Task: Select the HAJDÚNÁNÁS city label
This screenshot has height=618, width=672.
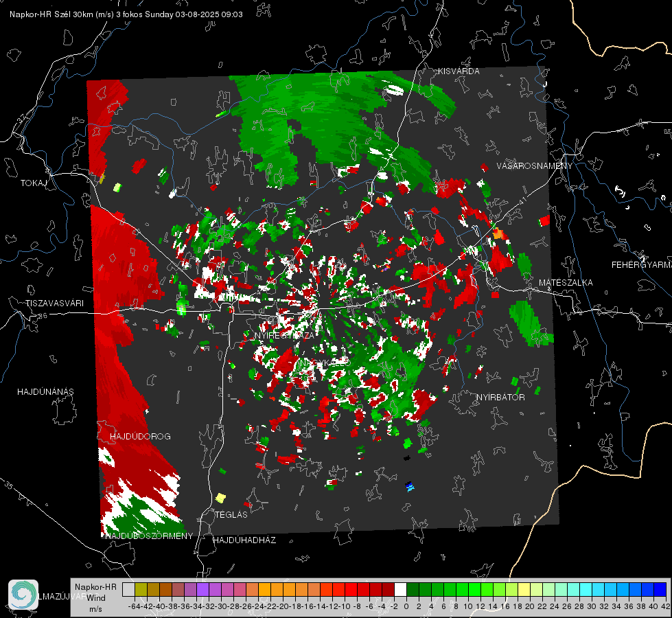Action: (x=45, y=391)
